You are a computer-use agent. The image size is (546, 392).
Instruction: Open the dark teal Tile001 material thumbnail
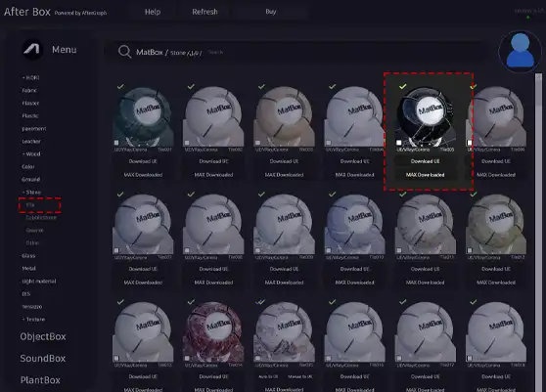coord(143,116)
